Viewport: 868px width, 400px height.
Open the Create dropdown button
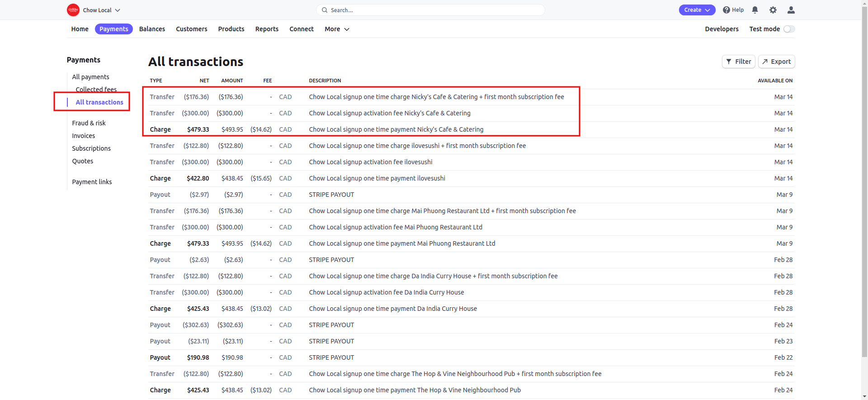click(697, 10)
